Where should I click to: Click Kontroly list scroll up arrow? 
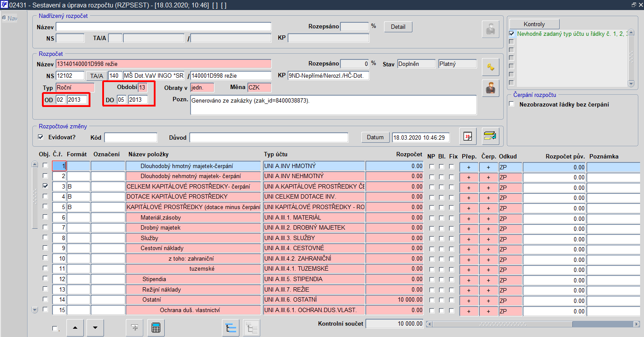tap(630, 33)
